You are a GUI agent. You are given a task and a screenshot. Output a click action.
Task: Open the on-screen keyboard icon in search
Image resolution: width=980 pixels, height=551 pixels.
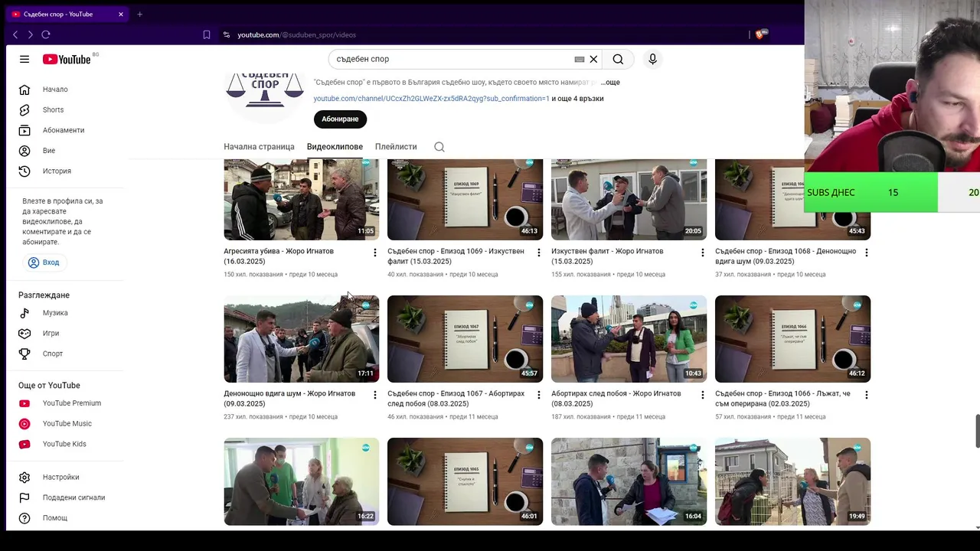pyautogui.click(x=580, y=59)
